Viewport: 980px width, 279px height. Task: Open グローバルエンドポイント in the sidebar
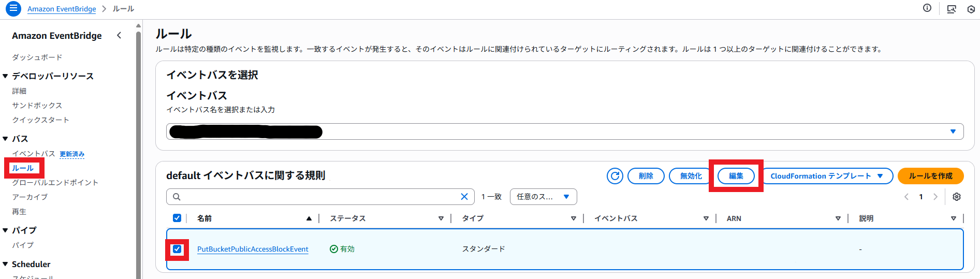(55, 183)
